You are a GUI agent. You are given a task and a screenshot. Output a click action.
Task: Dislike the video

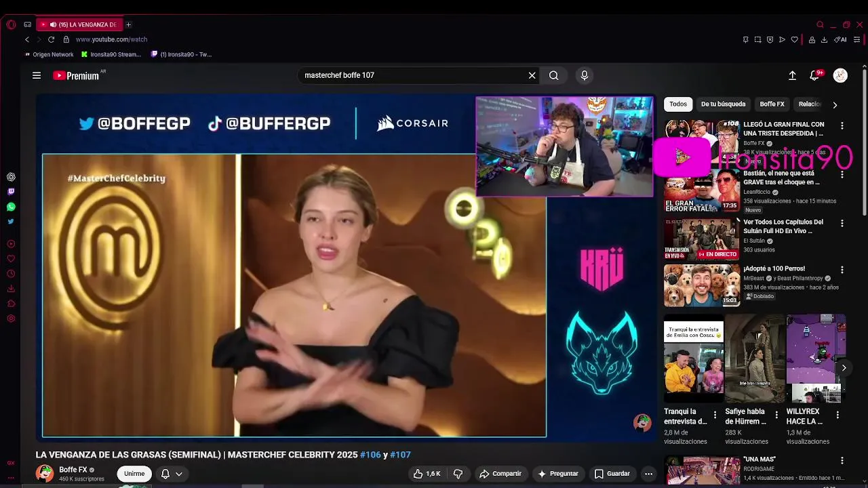click(458, 474)
